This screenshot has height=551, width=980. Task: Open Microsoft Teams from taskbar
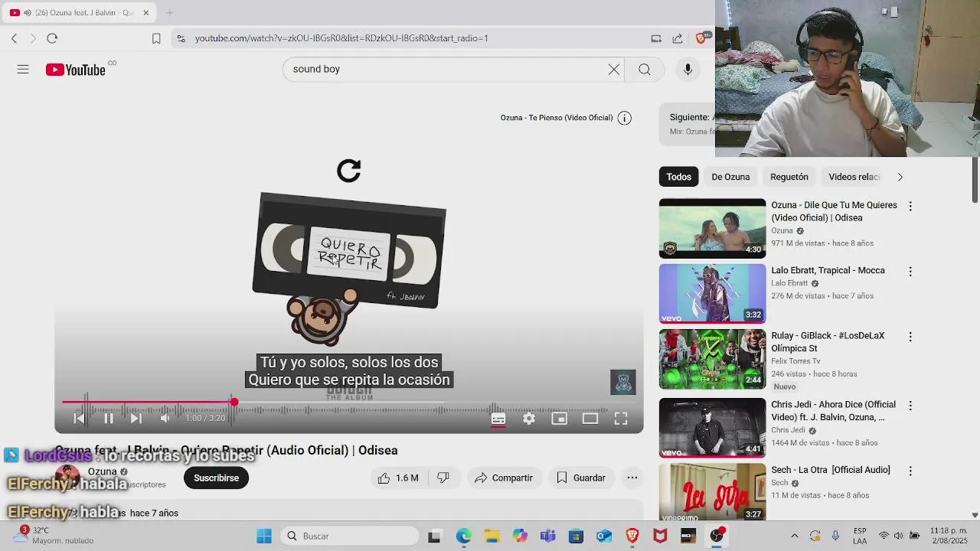pyautogui.click(x=547, y=536)
